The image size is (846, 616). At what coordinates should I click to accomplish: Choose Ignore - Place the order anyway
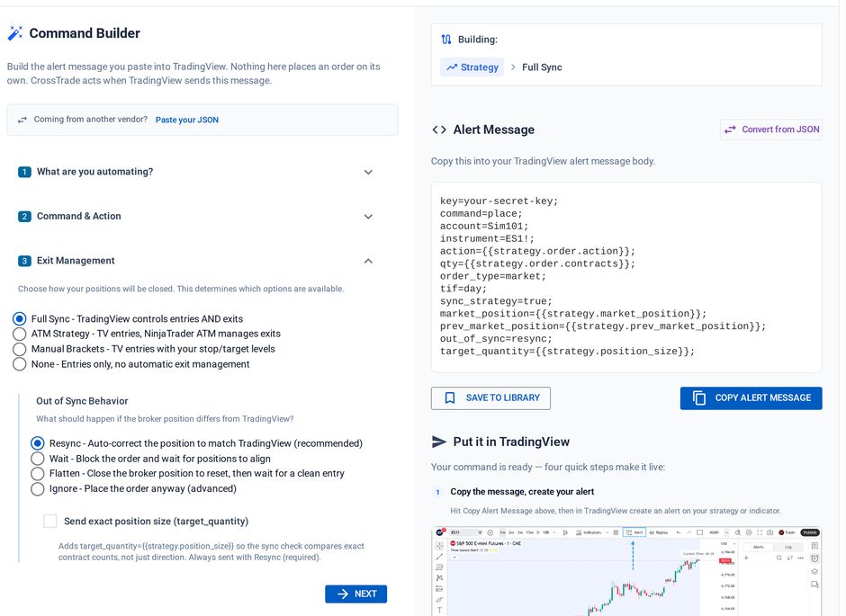37,489
